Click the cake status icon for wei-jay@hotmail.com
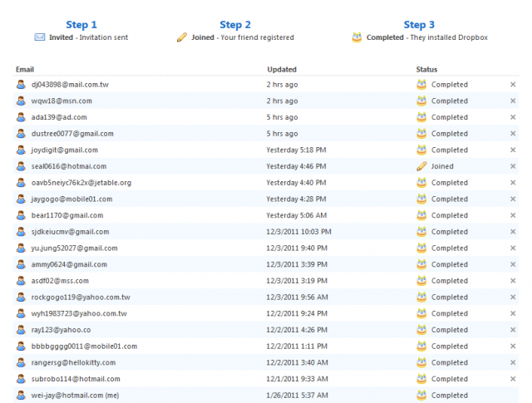532x403 pixels. point(421,395)
